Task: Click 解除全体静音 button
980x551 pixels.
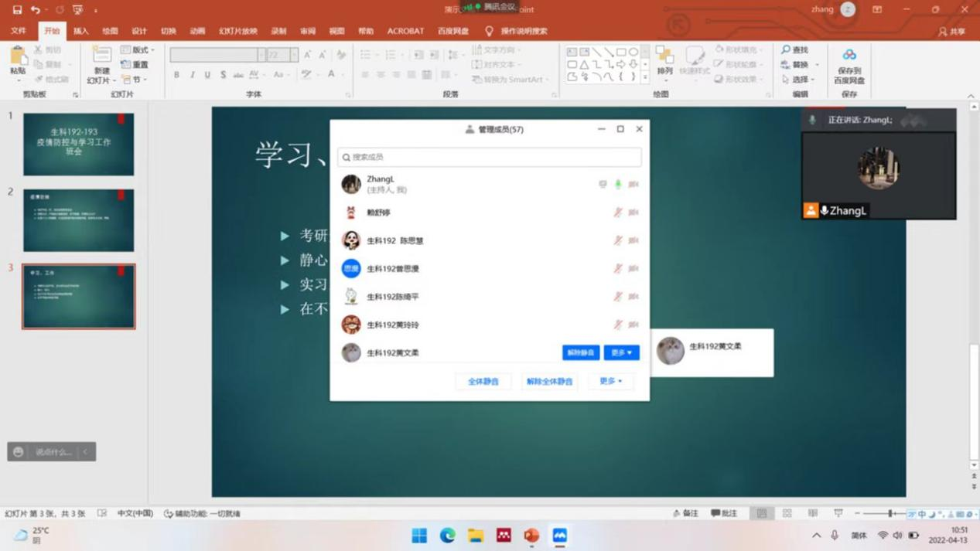Action: click(549, 381)
